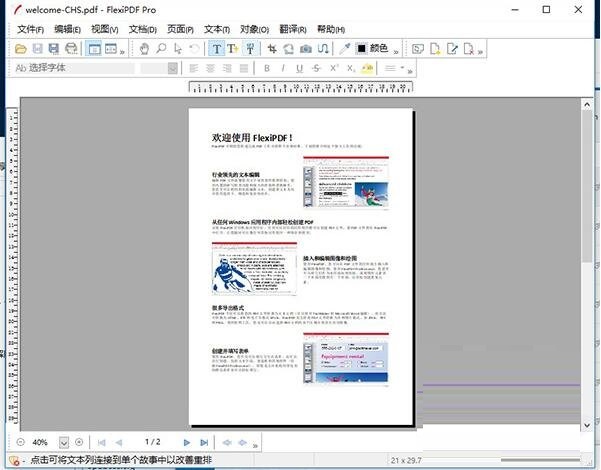Click the black color swatch
Viewport: 601px width, 470px height.
pyautogui.click(x=362, y=48)
